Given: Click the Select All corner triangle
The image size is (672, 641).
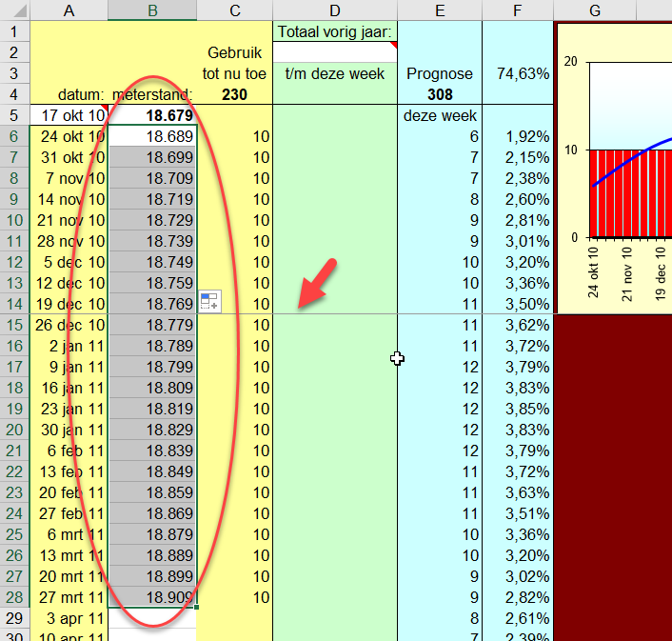Looking at the screenshot, I should click(19, 11).
